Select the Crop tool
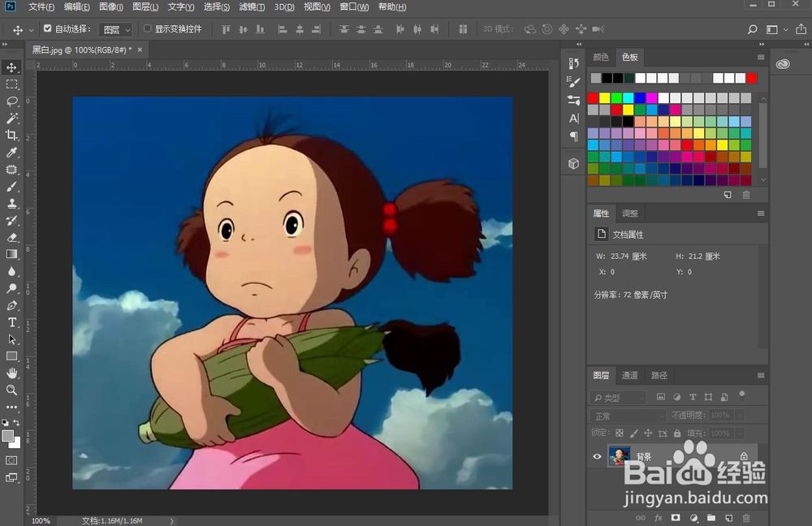Viewport: 812px width, 526px height. click(x=11, y=136)
